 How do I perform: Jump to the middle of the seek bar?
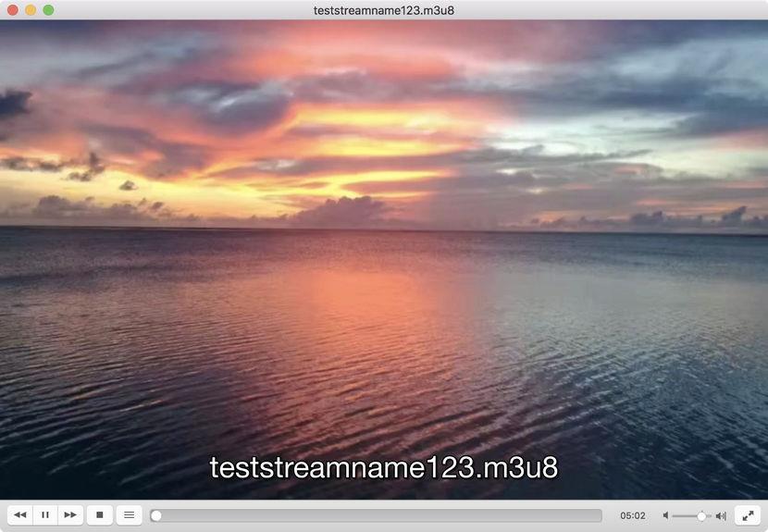click(x=377, y=515)
